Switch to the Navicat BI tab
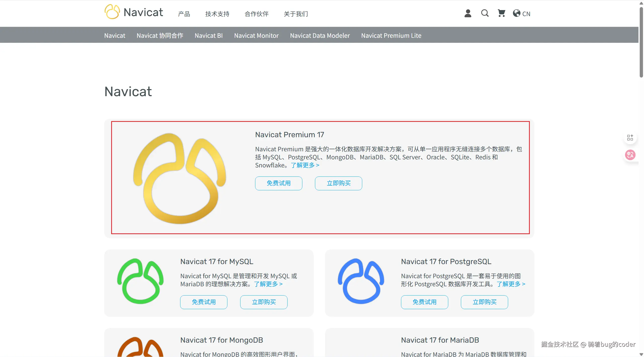644x357 pixels. 209,35
